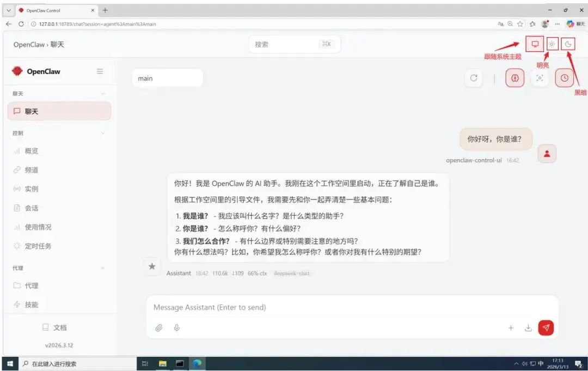Click the 66% ctx label
This screenshot has width=588, height=371.
coord(257,273)
